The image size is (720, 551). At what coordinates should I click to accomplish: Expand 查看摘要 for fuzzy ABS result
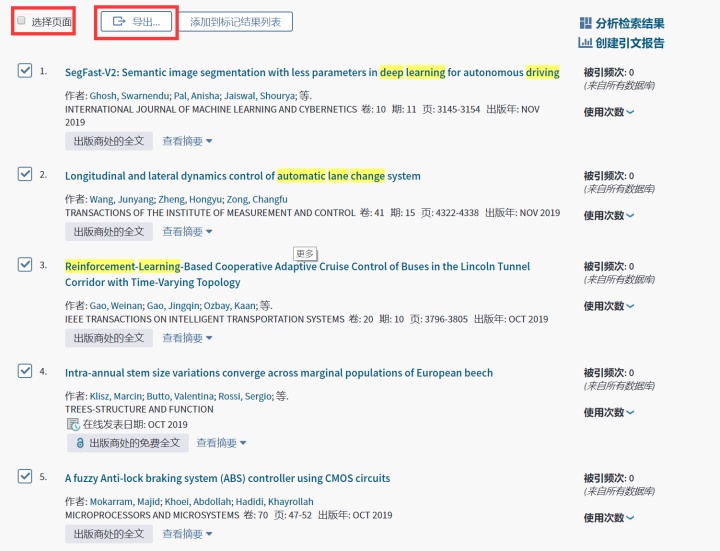[187, 534]
